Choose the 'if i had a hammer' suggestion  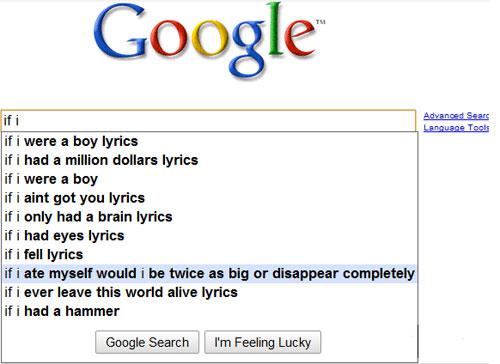tap(210, 311)
